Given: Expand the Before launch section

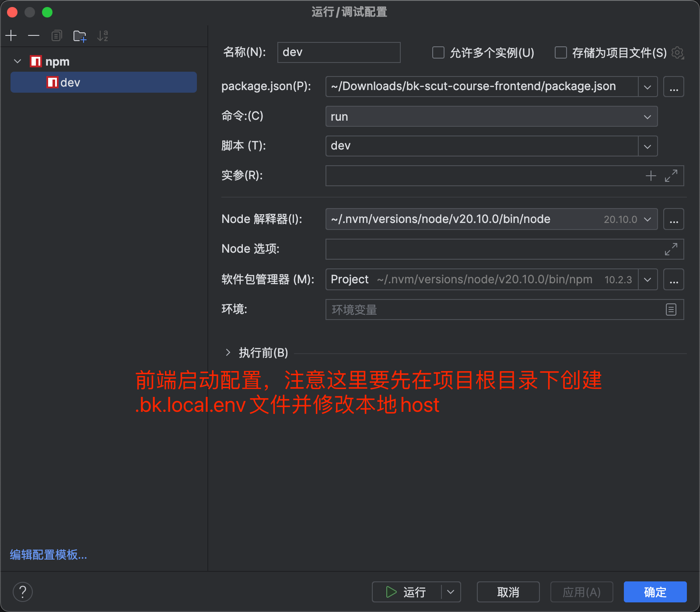Looking at the screenshot, I should pos(228,352).
